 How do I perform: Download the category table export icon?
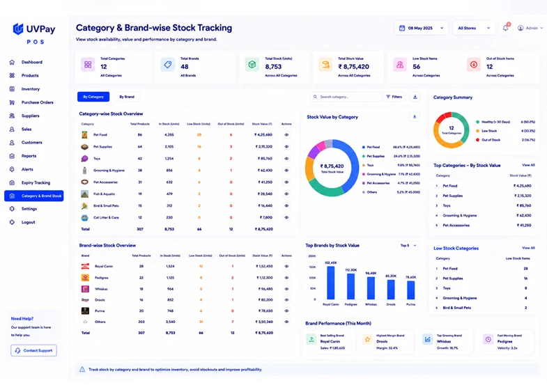415,97
